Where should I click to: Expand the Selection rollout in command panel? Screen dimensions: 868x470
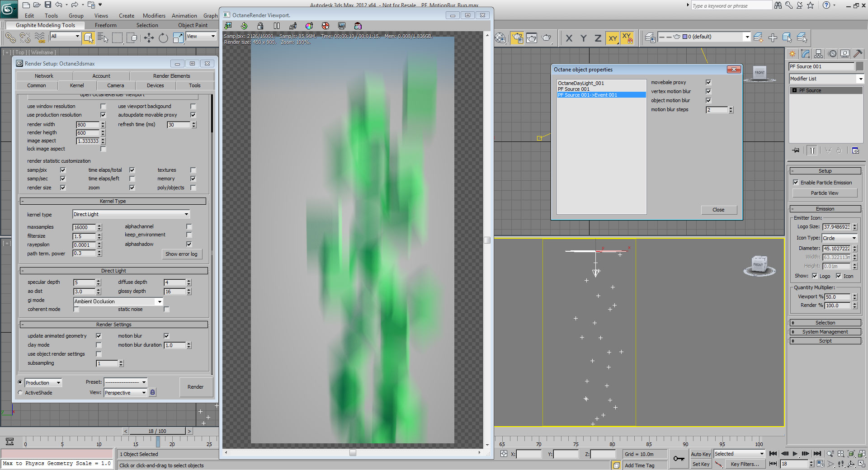(825, 323)
